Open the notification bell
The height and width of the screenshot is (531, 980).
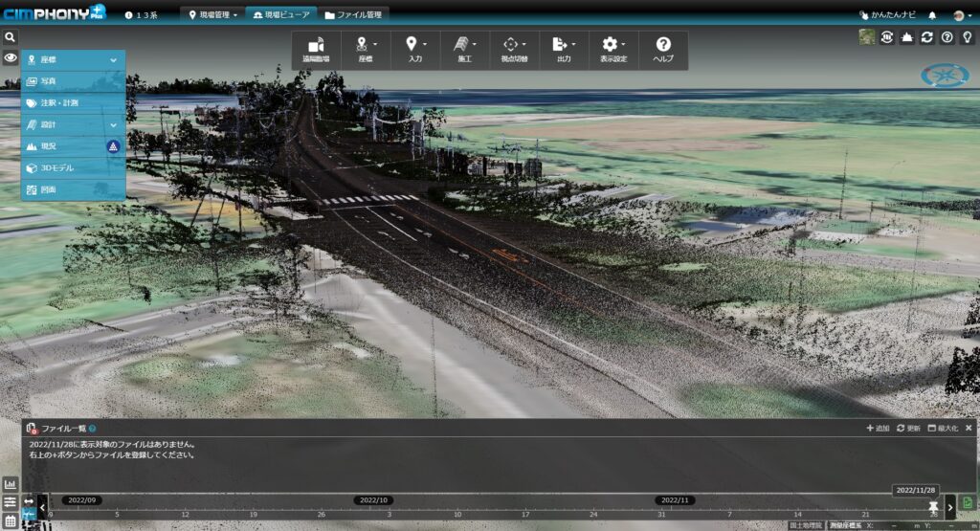(932, 15)
